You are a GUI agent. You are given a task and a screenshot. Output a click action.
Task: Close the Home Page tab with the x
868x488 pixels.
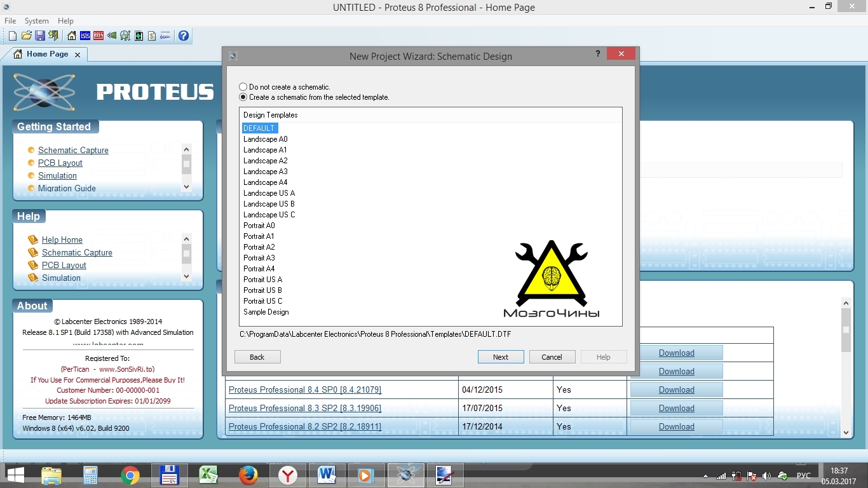[78, 55]
